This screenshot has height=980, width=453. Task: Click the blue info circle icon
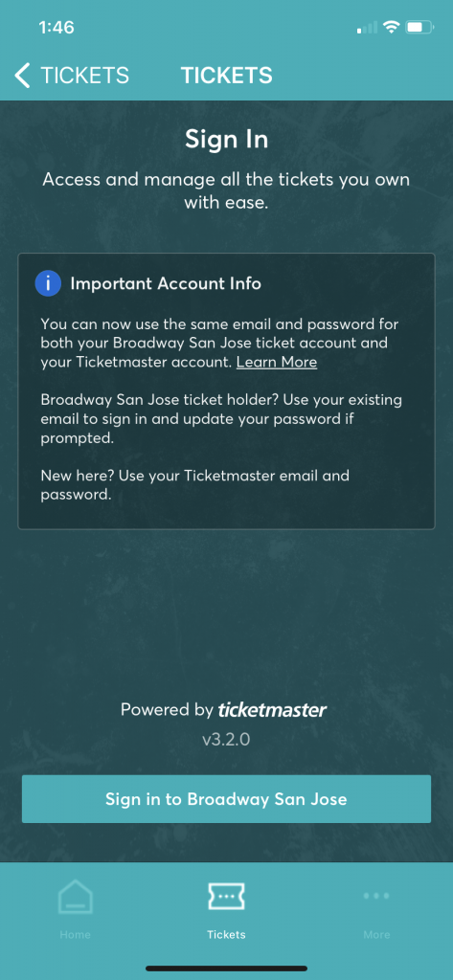pos(48,283)
